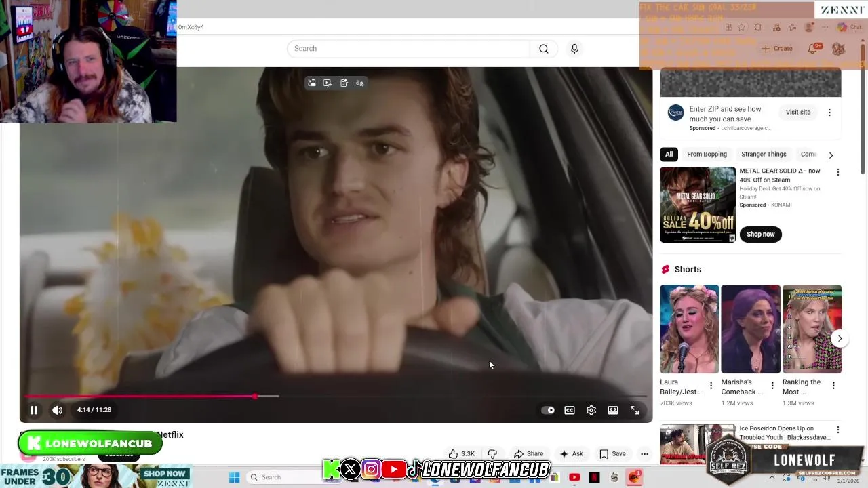Open the Ask AI button
868x488 pixels.
tap(571, 454)
